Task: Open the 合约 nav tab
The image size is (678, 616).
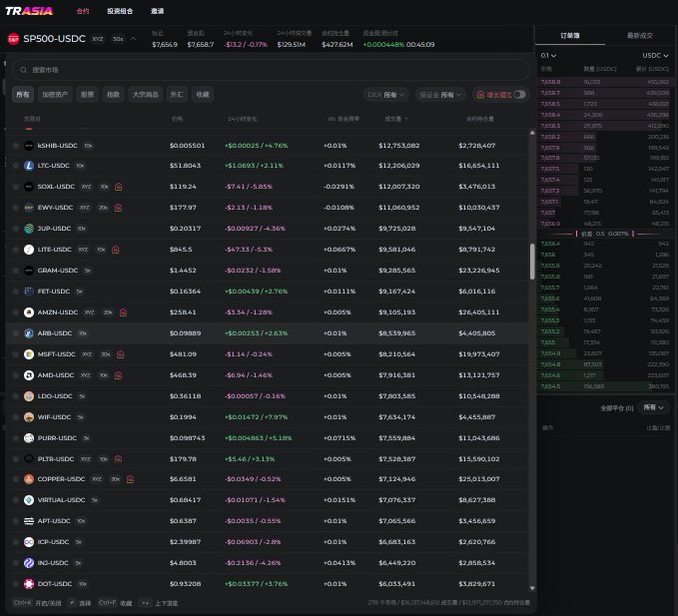Action: click(x=82, y=11)
